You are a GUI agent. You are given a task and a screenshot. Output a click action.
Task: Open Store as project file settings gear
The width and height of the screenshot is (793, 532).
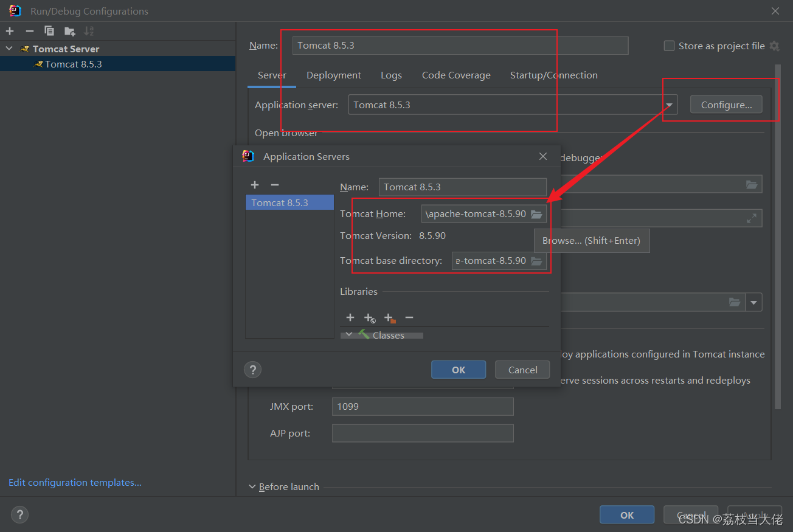(774, 46)
